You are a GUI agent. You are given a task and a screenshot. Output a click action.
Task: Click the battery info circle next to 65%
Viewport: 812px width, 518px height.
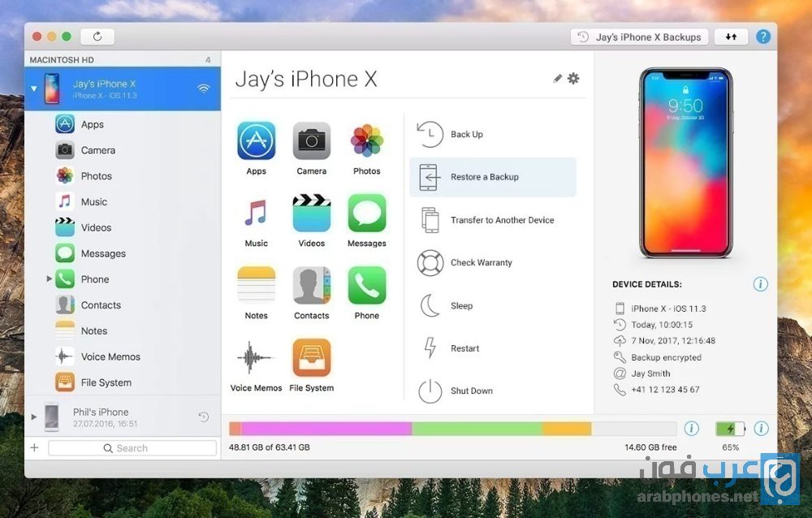pos(761,429)
